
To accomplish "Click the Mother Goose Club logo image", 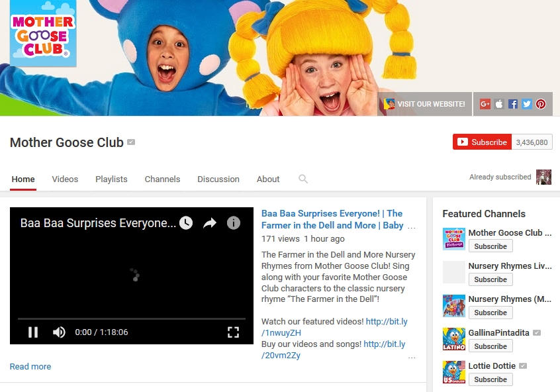I will [x=43, y=34].
